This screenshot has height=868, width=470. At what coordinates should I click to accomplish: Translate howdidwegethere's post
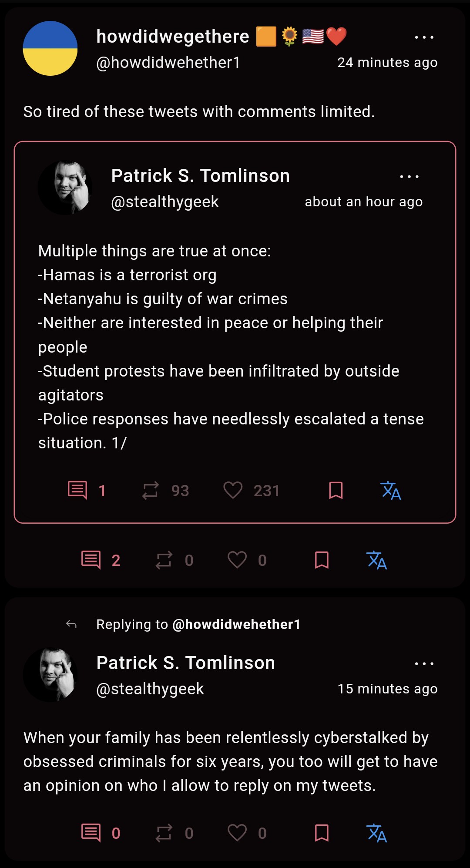[x=376, y=560]
